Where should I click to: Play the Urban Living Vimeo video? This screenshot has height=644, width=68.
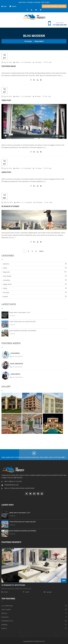point(5,136)
